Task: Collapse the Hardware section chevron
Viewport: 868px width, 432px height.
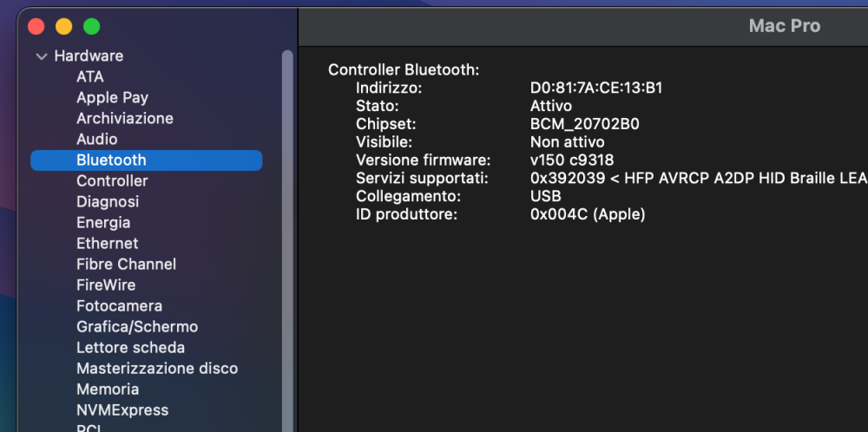Action: (x=42, y=56)
